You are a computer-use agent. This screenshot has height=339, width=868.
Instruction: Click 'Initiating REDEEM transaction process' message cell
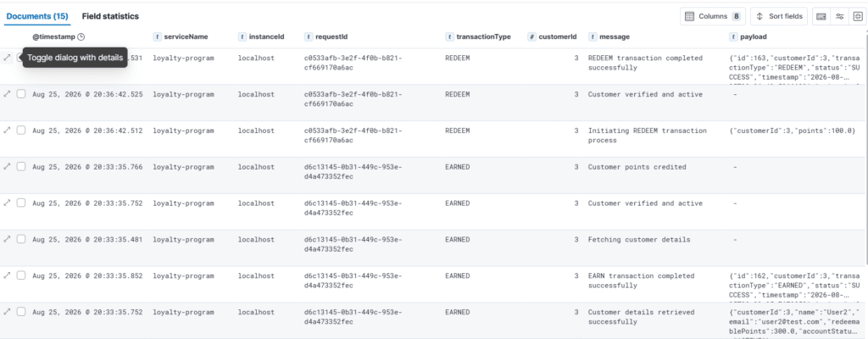tap(647, 136)
